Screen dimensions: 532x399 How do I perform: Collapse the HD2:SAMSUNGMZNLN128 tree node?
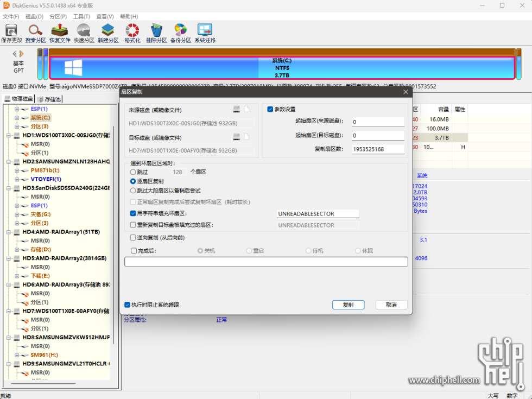pos(9,162)
